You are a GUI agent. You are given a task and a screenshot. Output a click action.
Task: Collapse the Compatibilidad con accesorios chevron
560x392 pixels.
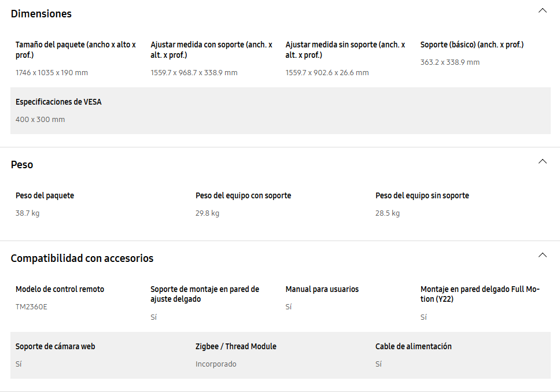(x=542, y=255)
